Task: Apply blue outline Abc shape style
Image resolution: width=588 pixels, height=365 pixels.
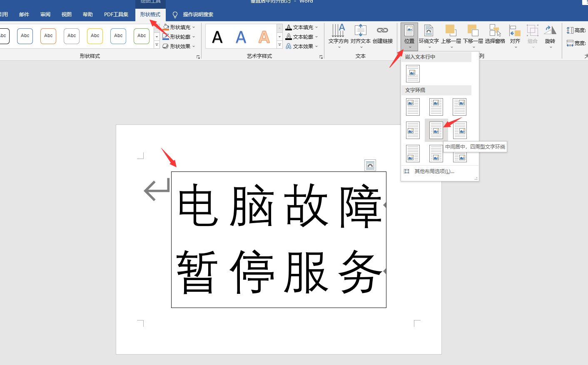Action: 25,36
